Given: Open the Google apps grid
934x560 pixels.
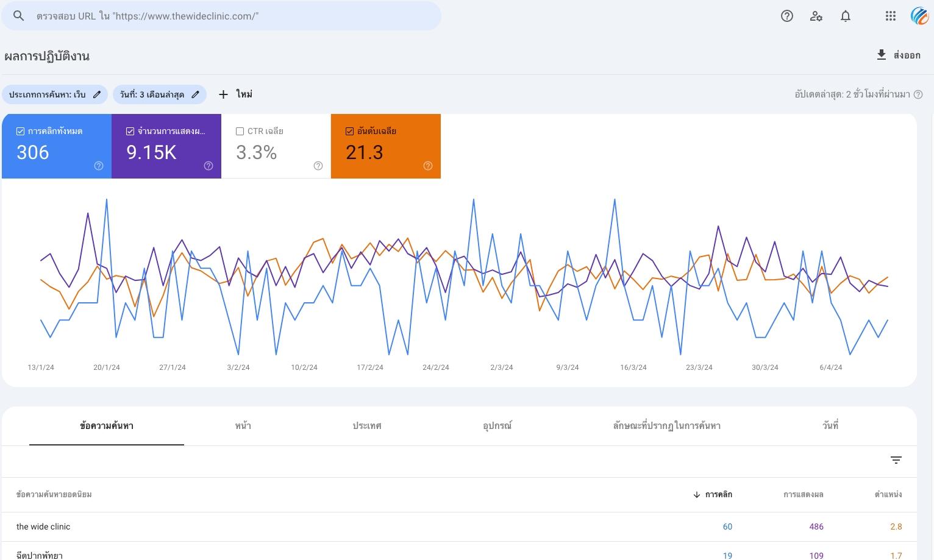Looking at the screenshot, I should tap(891, 16).
